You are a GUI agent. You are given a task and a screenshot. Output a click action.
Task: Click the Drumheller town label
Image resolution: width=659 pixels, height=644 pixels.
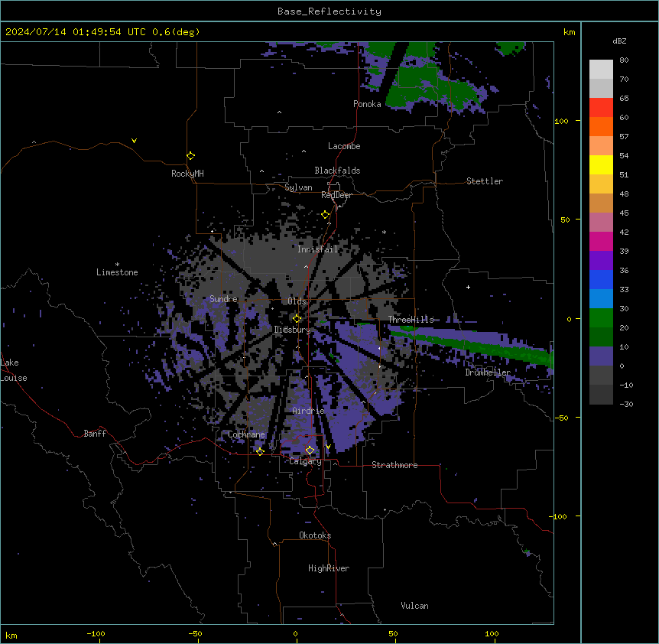click(488, 372)
